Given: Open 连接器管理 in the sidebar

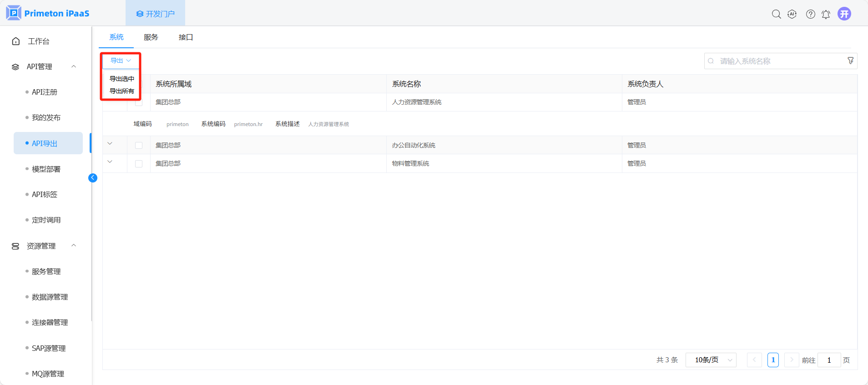Looking at the screenshot, I should click(x=50, y=322).
